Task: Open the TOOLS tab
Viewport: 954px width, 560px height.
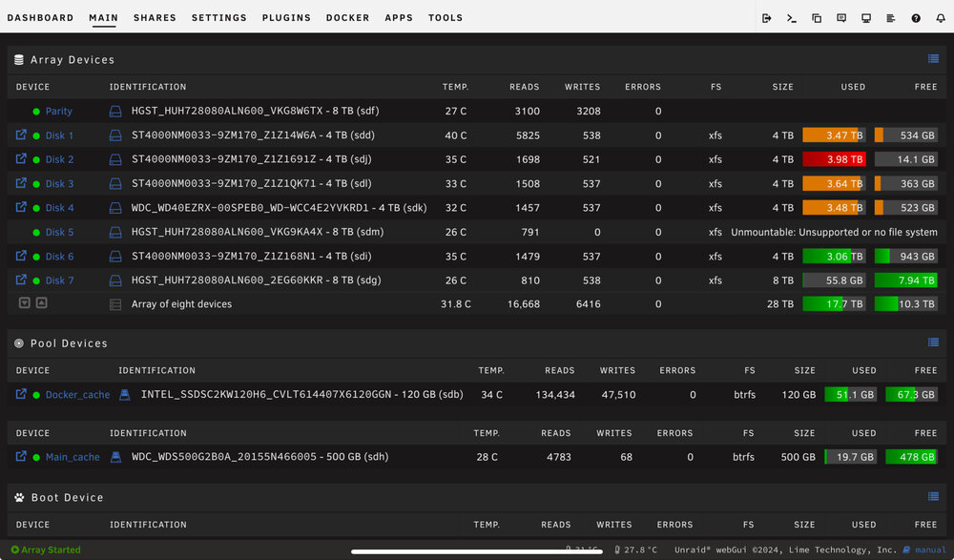Action: tap(446, 18)
